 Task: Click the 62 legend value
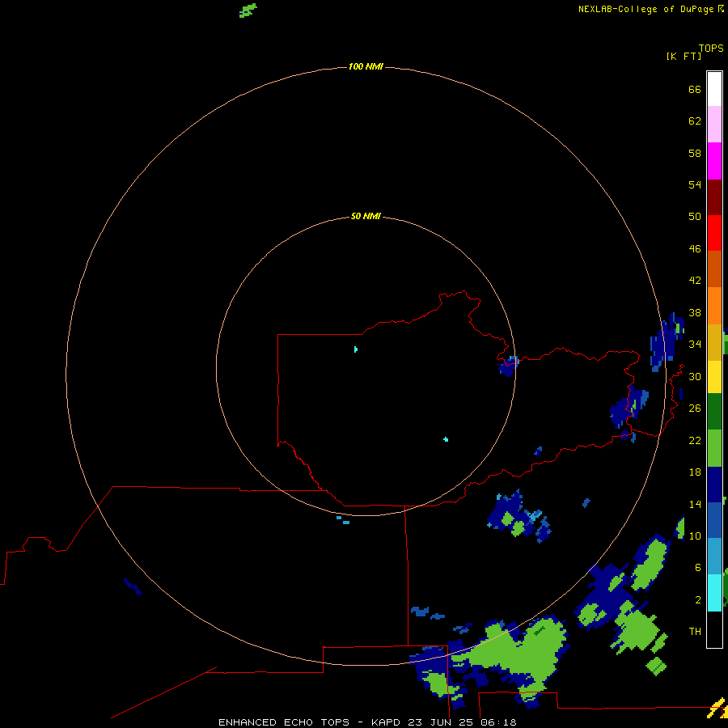coord(695,121)
